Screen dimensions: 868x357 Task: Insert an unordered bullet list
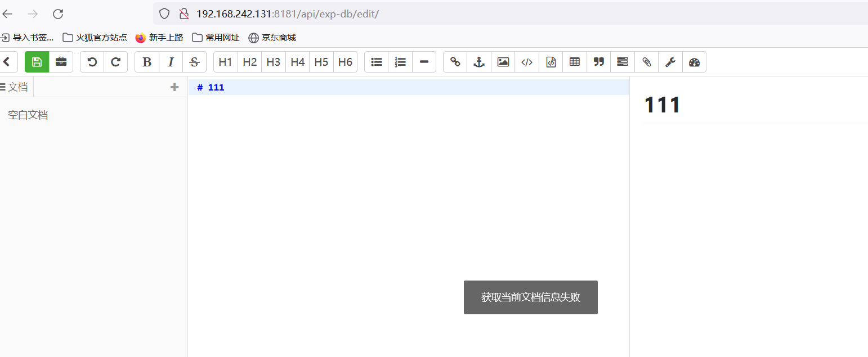(x=377, y=62)
